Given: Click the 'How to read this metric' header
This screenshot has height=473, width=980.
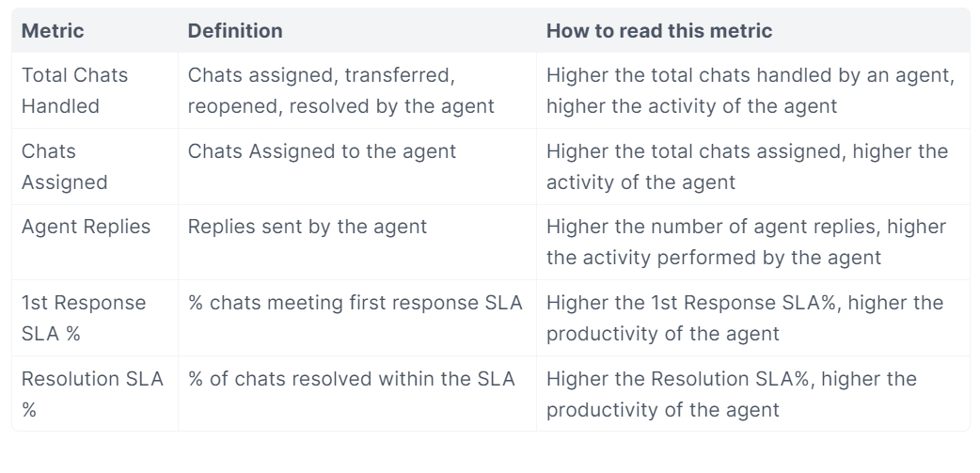Looking at the screenshot, I should pos(658,31).
